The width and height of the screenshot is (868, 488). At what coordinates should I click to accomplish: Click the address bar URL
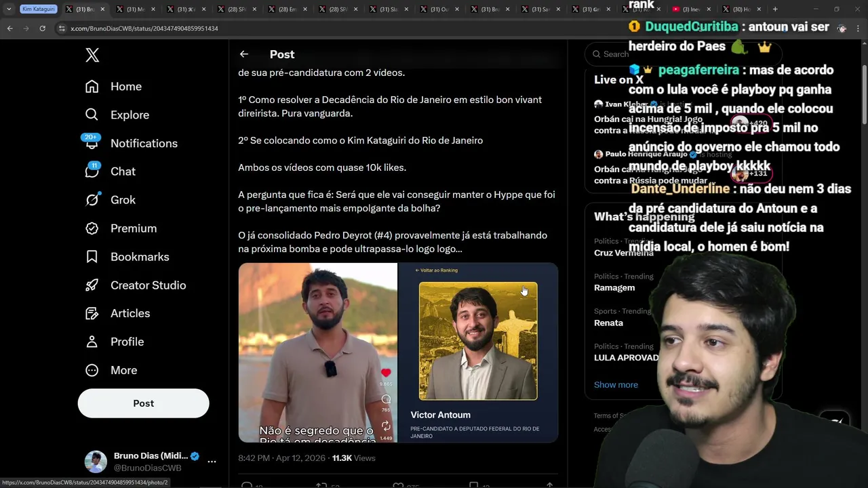(x=144, y=28)
